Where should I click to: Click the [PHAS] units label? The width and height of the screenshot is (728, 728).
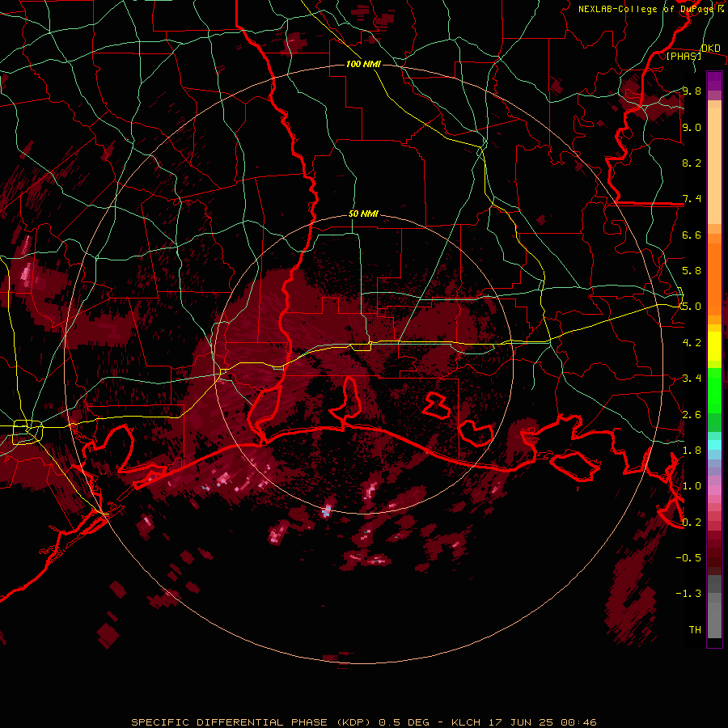point(684,56)
